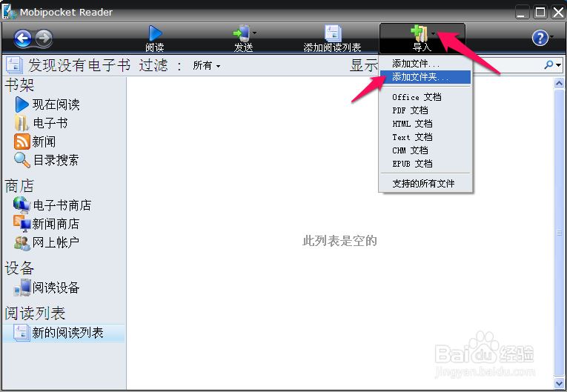567x392 pixels.
Task: Click the 阅读 play icon in the toolbar
Action: point(155,33)
